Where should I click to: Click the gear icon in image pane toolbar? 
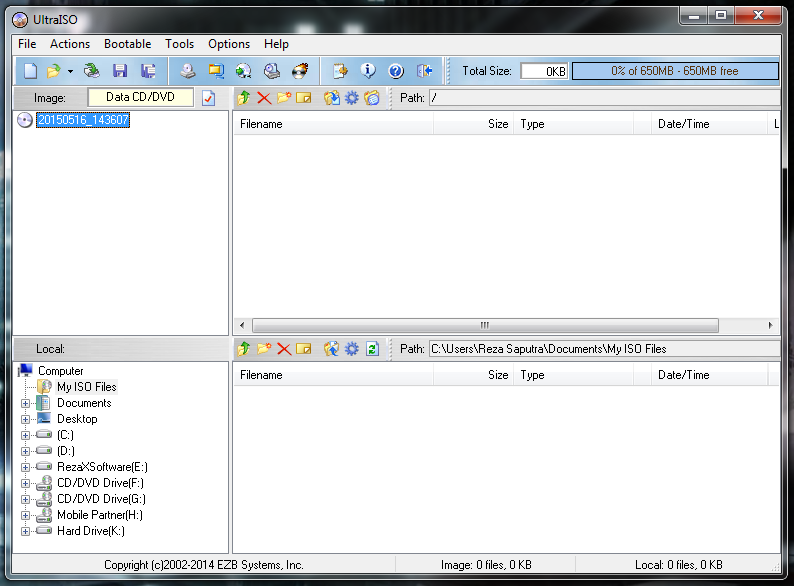click(x=351, y=97)
